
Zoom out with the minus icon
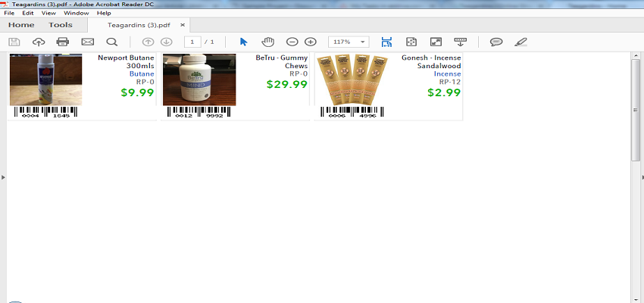[x=292, y=42]
